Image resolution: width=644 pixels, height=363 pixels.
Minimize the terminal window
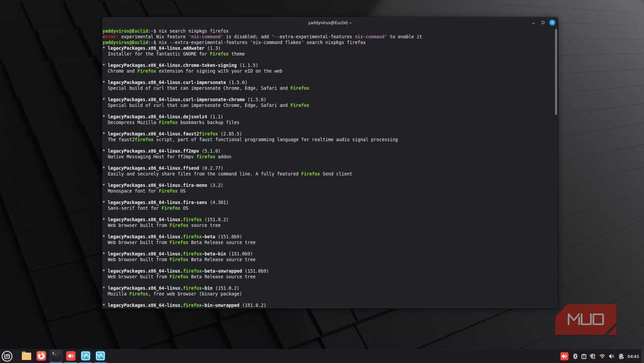click(534, 23)
